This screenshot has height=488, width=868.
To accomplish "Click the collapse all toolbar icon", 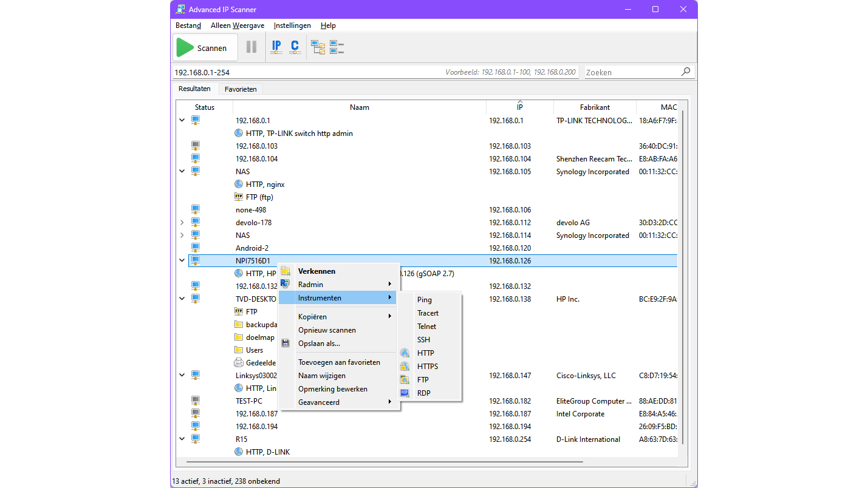I will (337, 47).
